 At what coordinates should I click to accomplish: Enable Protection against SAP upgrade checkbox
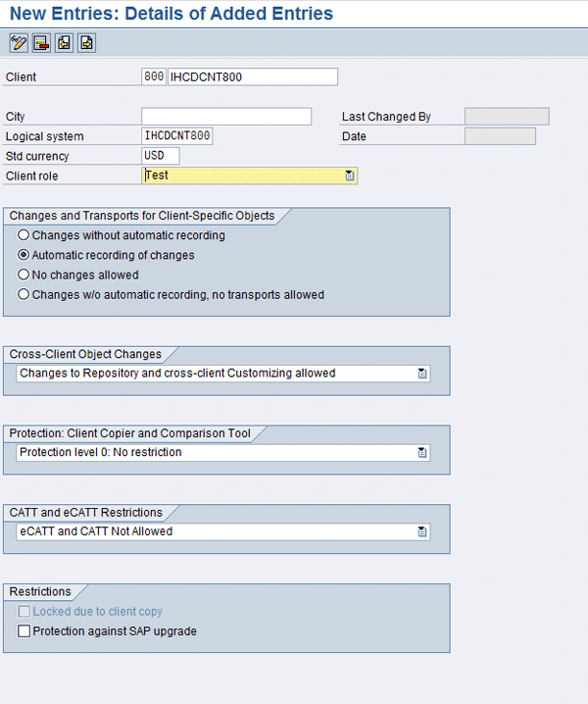click(x=24, y=631)
